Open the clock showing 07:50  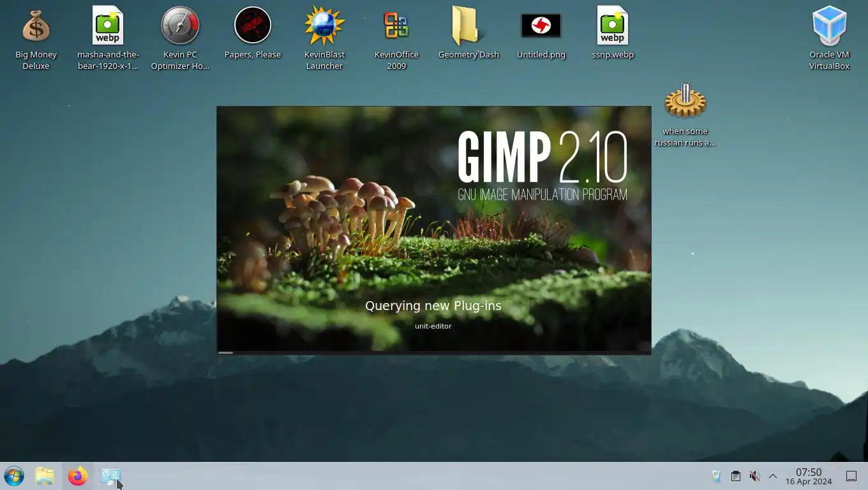point(809,476)
